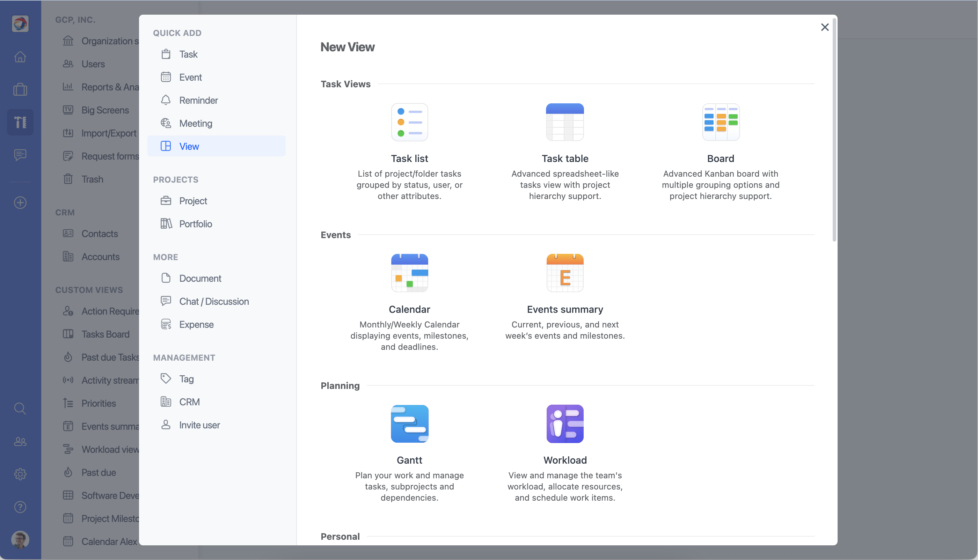Choose Document under More section

[216, 278]
